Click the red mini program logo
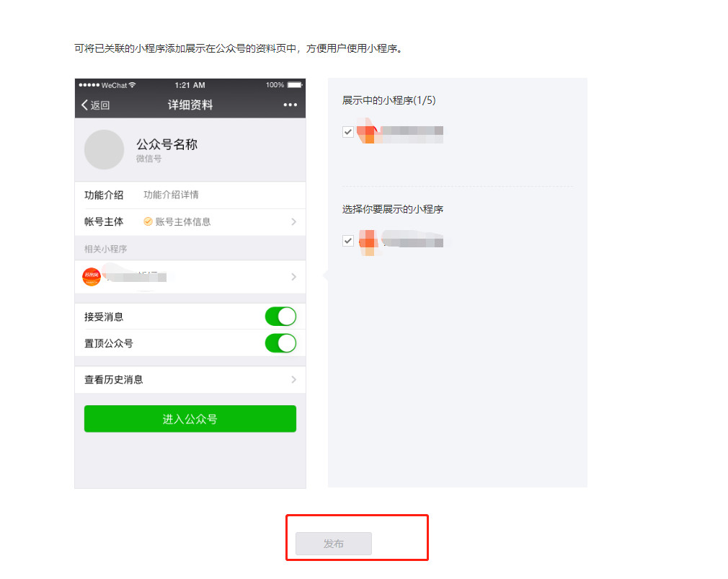728x579 pixels. click(92, 277)
